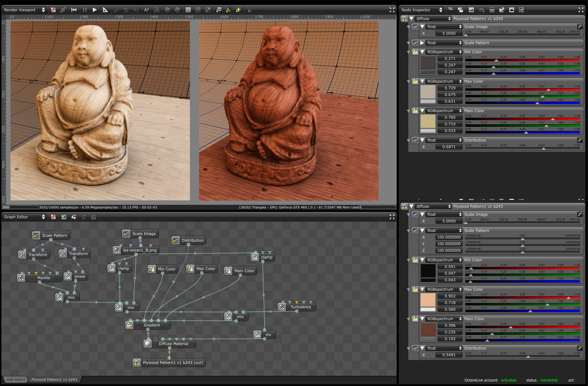Collapse the Min Color section in upper inspector

(422, 52)
